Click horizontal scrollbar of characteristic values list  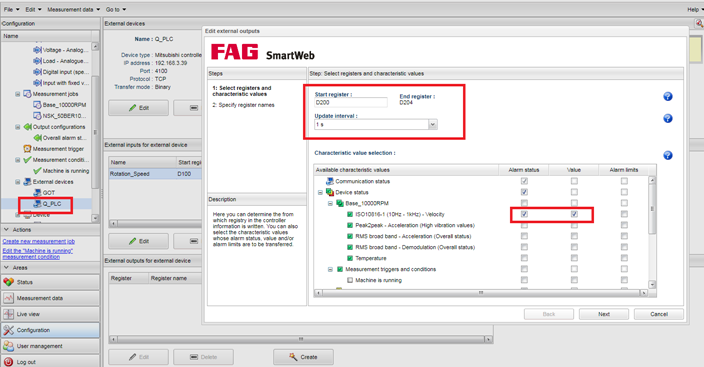(481, 292)
